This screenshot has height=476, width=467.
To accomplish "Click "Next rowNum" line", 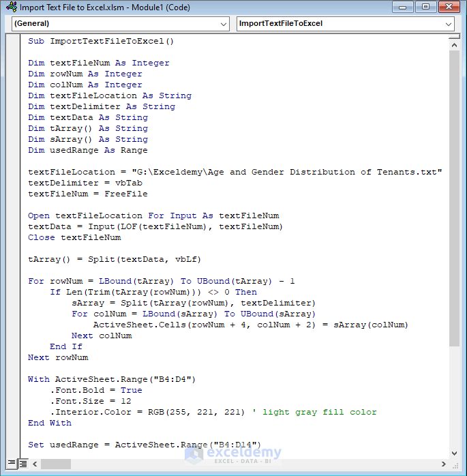I will pyautogui.click(x=58, y=357).
